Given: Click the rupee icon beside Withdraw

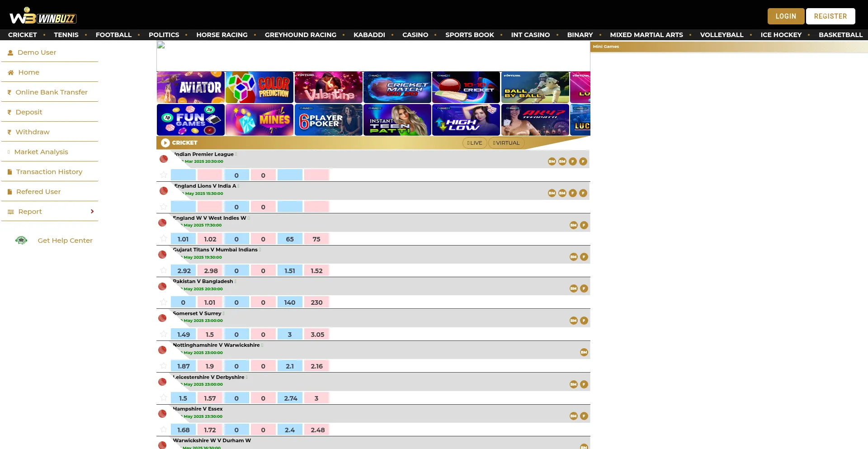Looking at the screenshot, I should point(9,132).
